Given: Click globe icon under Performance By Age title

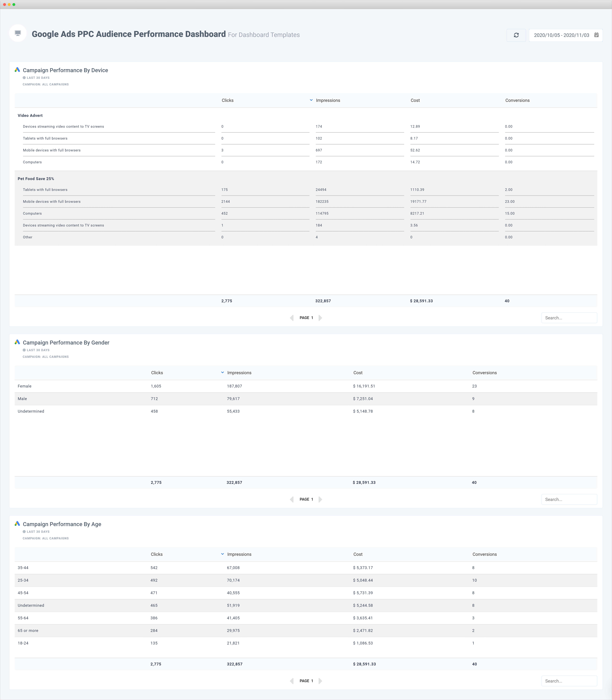Looking at the screenshot, I should click(24, 532).
